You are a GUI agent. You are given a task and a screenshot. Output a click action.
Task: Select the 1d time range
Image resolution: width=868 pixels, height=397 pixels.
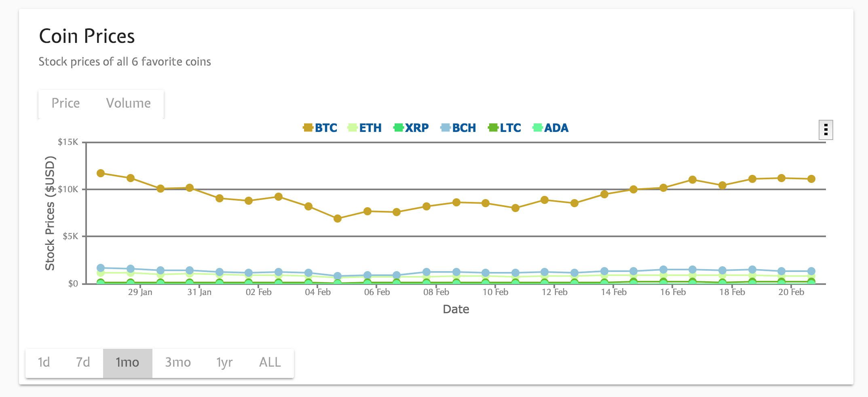point(44,362)
